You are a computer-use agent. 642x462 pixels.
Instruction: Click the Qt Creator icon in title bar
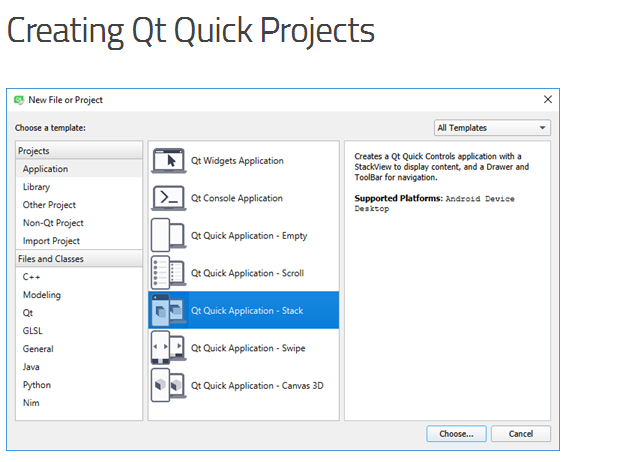19,100
